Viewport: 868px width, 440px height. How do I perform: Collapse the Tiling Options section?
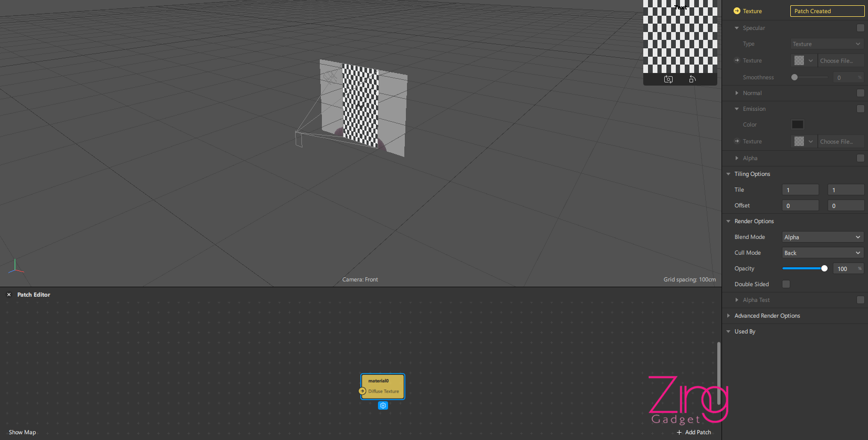click(728, 174)
